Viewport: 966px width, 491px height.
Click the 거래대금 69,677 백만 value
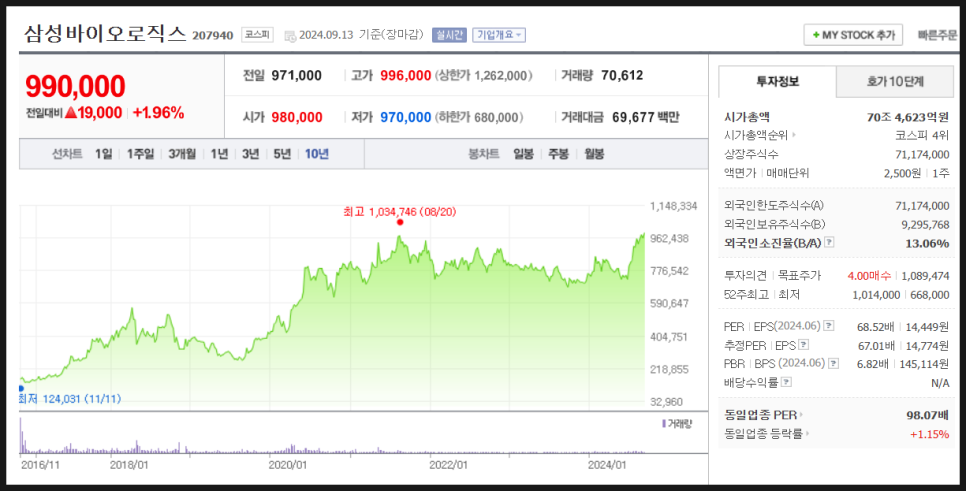646,117
